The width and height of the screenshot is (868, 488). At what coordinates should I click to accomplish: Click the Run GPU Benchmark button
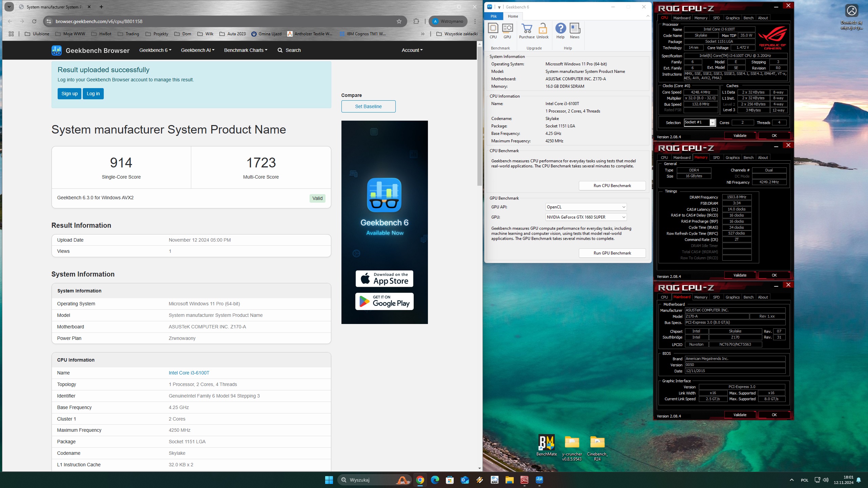[x=612, y=253]
